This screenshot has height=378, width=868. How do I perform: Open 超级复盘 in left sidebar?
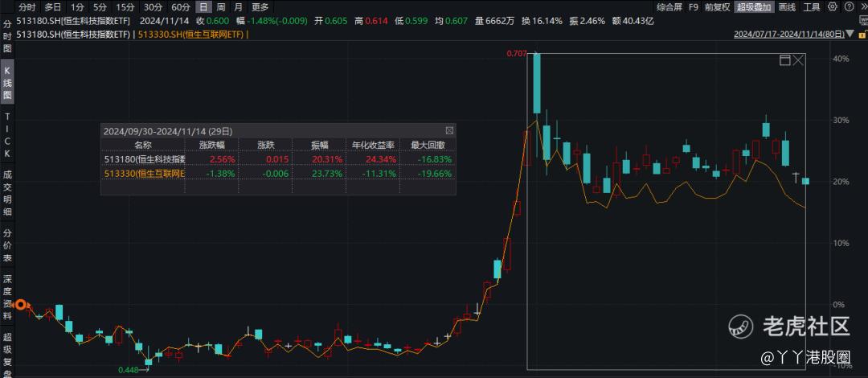[8, 355]
